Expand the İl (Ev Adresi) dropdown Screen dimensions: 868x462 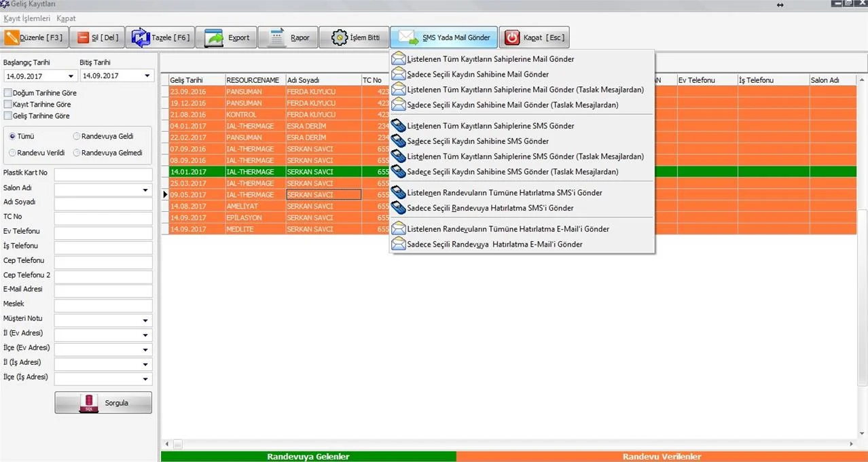point(145,335)
